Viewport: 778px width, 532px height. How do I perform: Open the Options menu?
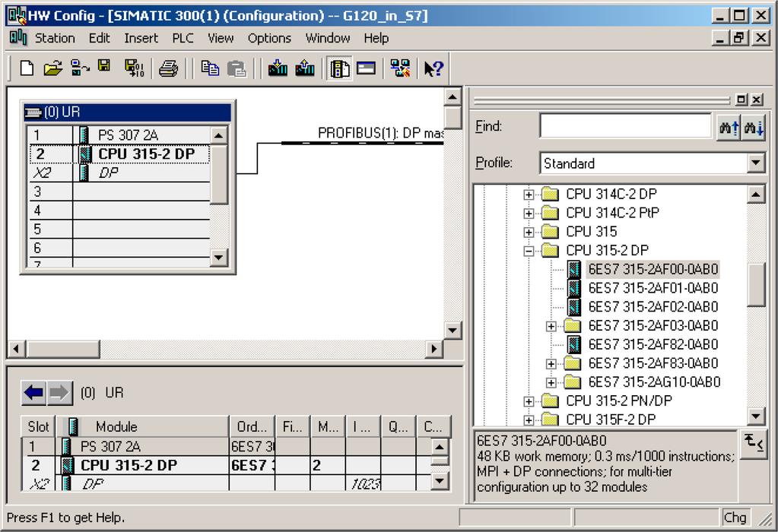[269, 38]
